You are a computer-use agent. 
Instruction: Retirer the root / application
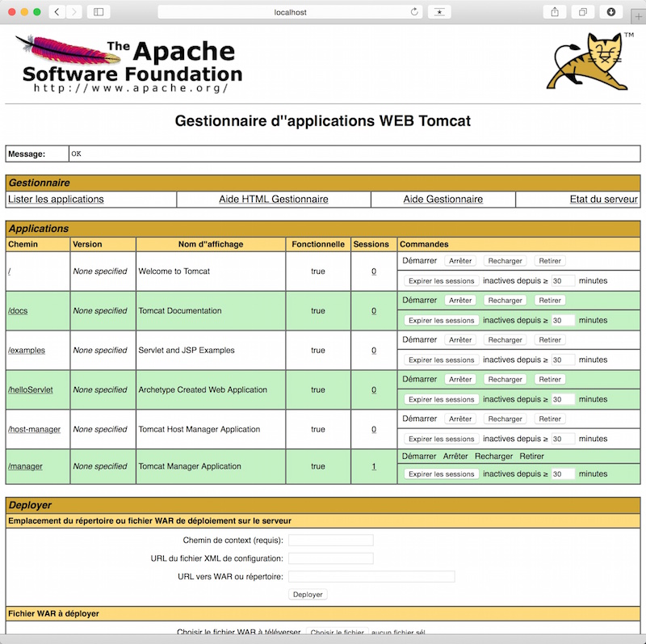(550, 261)
